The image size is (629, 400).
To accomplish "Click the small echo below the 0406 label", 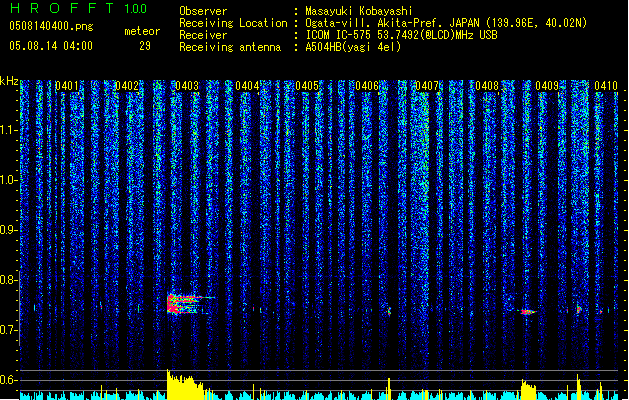I will [x=389, y=311].
